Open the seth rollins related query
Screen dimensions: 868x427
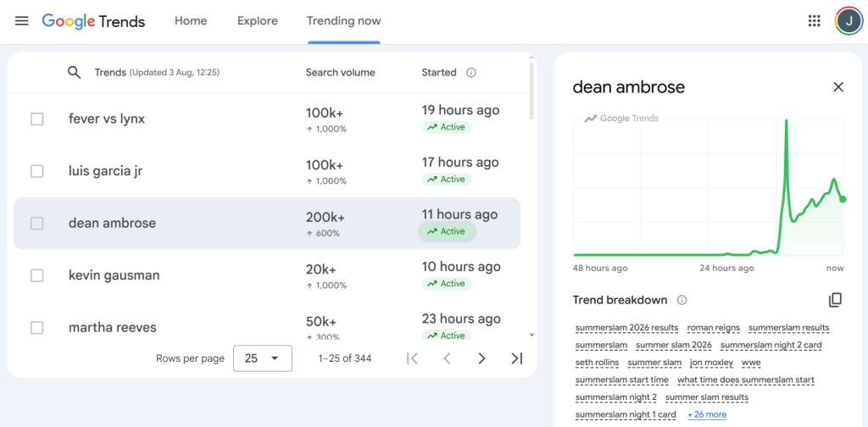598,363
